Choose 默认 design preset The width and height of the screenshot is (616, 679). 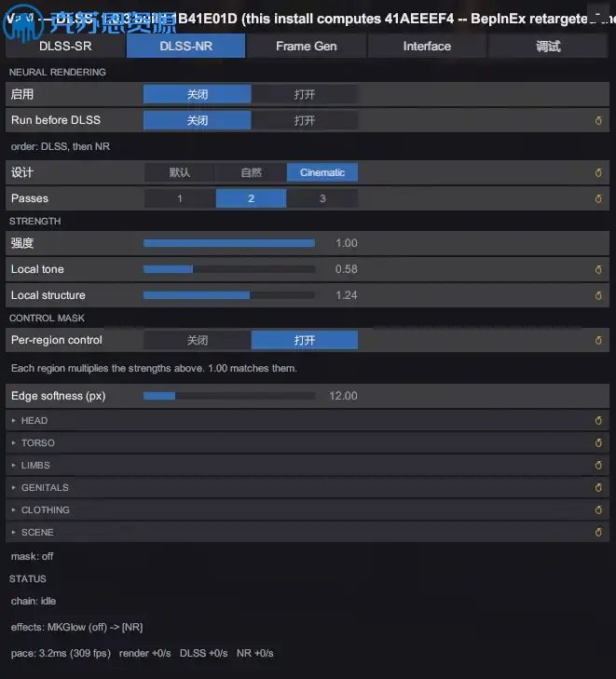click(179, 172)
